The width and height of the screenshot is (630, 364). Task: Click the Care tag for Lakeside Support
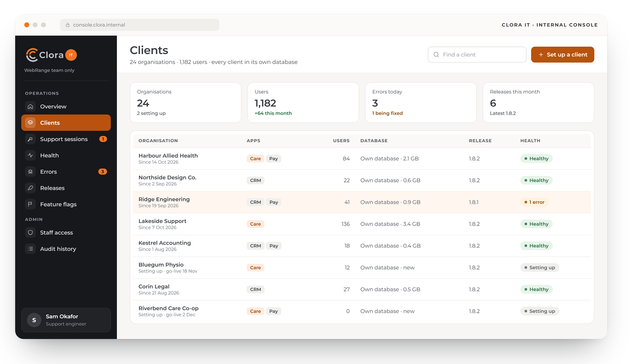point(255,224)
